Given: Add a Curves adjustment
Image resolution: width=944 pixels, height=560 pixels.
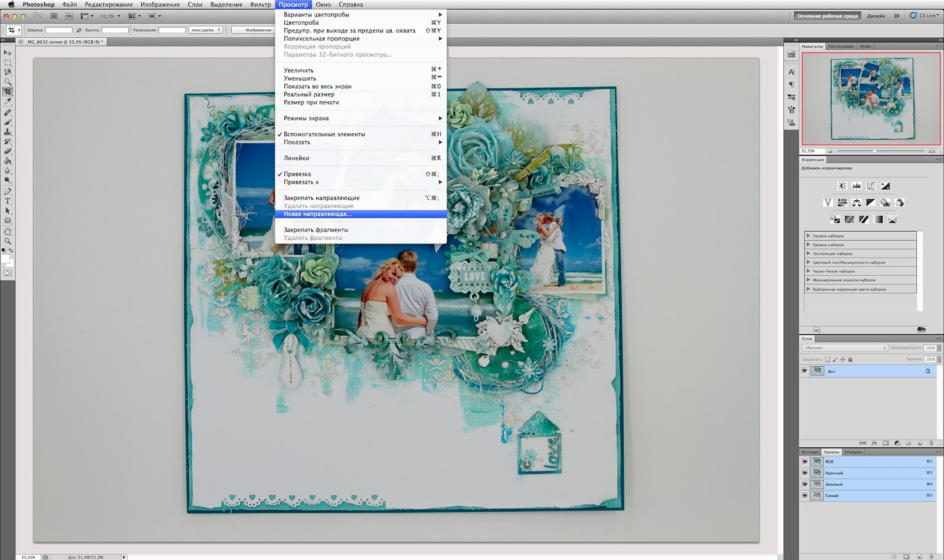Looking at the screenshot, I should coord(871,186).
